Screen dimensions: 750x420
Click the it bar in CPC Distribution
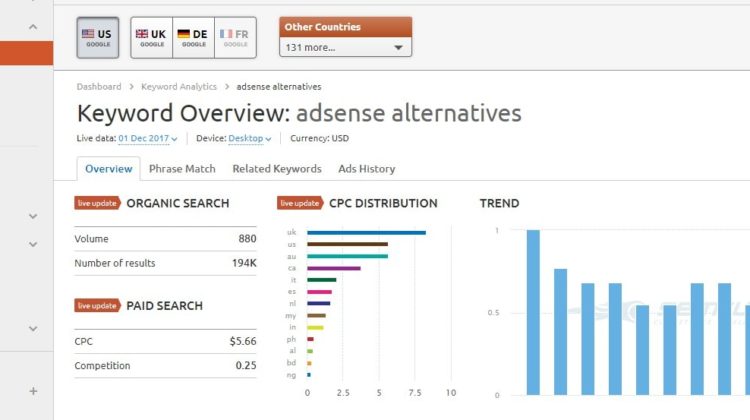coord(321,280)
